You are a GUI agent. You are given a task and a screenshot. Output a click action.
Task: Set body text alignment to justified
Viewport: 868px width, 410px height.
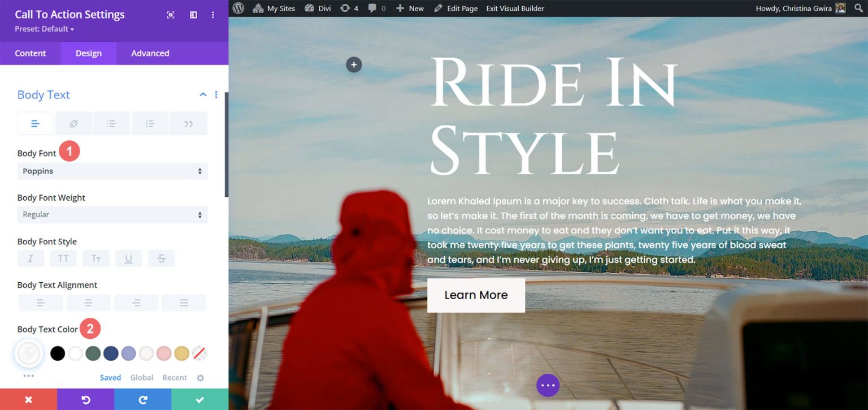(184, 303)
